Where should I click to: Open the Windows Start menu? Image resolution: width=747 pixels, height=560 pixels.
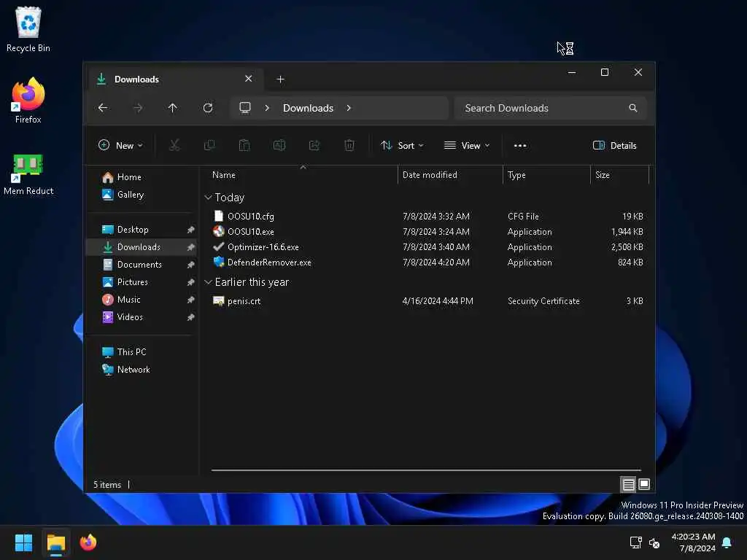tap(23, 542)
